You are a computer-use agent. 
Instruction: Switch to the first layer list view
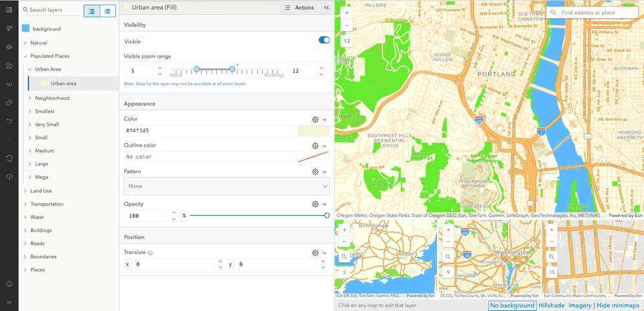[x=92, y=11]
